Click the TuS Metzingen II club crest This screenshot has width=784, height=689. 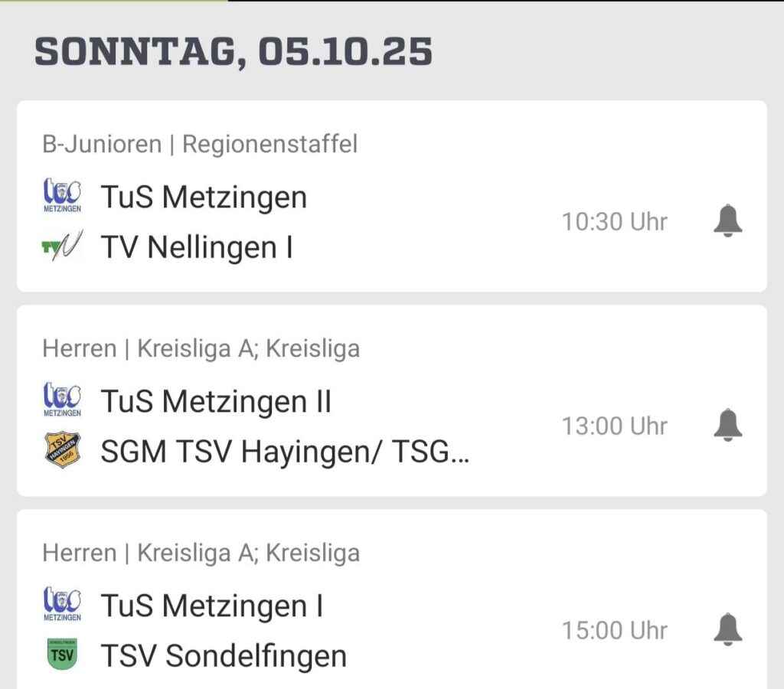62,400
